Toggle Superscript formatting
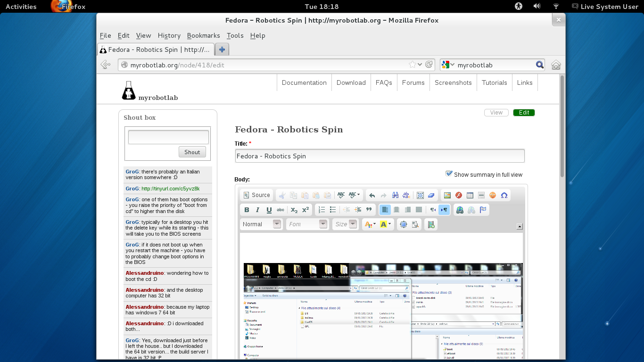The width and height of the screenshot is (644, 362). pos(305,210)
